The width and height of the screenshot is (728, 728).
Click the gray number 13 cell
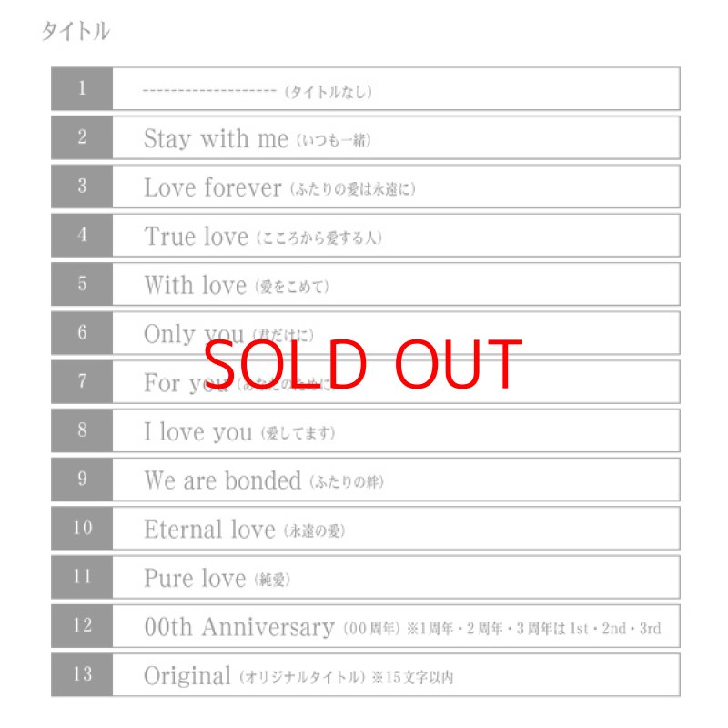82,675
